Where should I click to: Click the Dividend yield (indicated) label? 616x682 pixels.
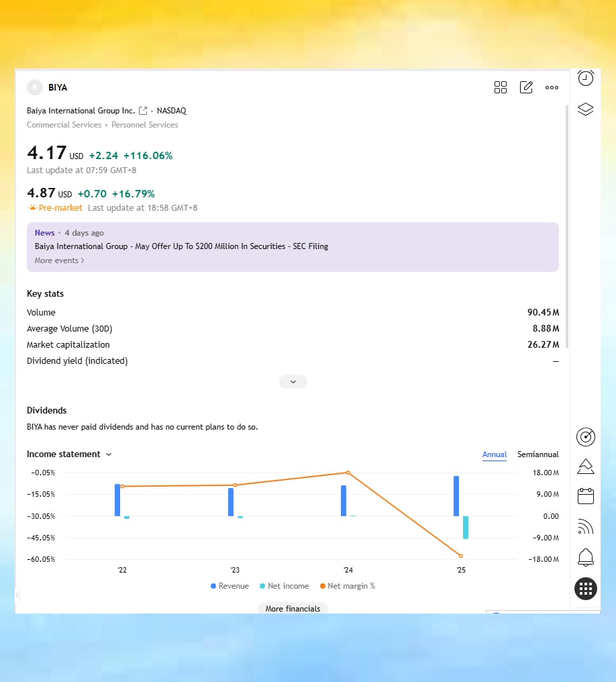[77, 361]
